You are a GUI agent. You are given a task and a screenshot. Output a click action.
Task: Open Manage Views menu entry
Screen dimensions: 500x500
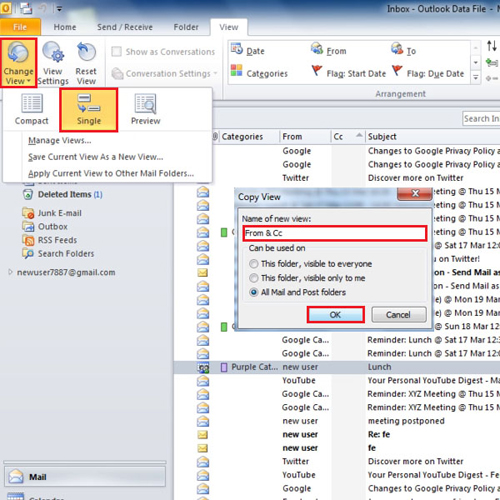click(x=59, y=140)
